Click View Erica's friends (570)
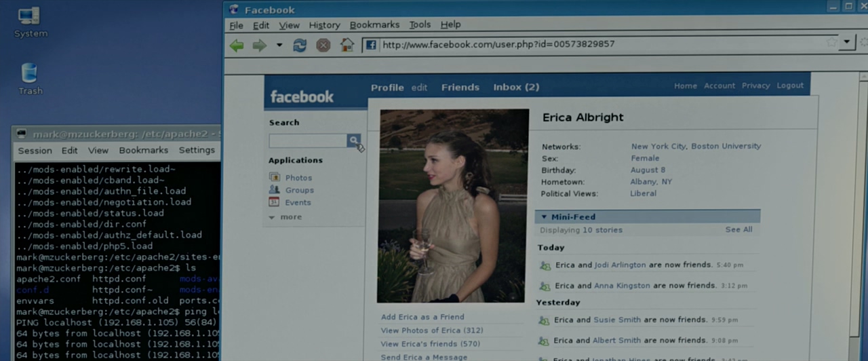 coord(430,344)
